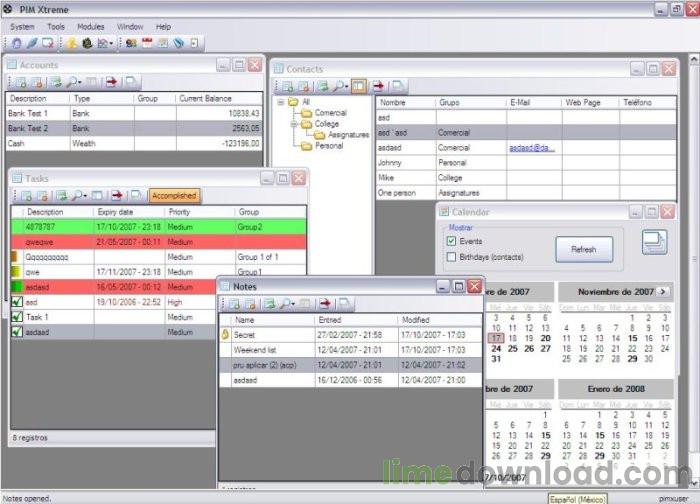
Task: Click the delete record icon in Notes toolbar
Action: (x=250, y=304)
